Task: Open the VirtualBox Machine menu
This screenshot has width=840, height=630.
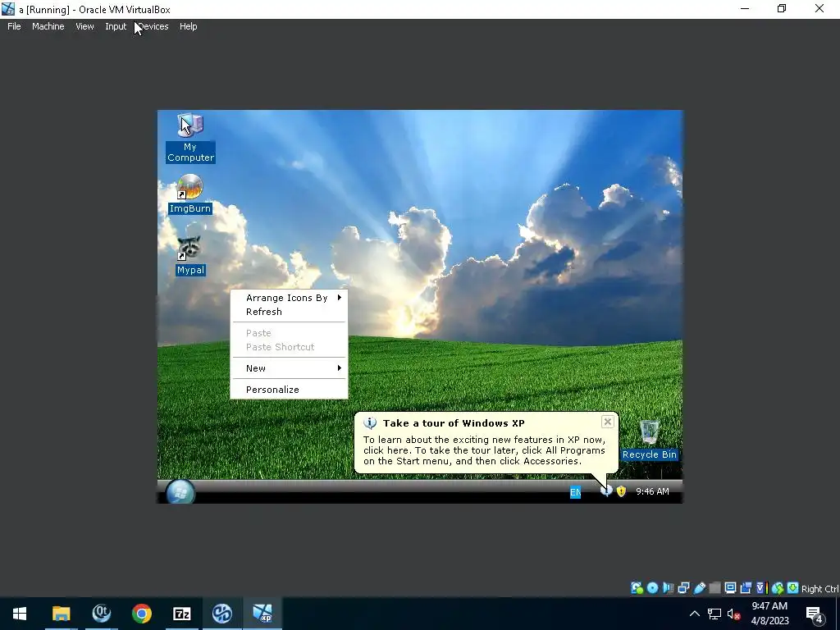Action: coord(48,26)
